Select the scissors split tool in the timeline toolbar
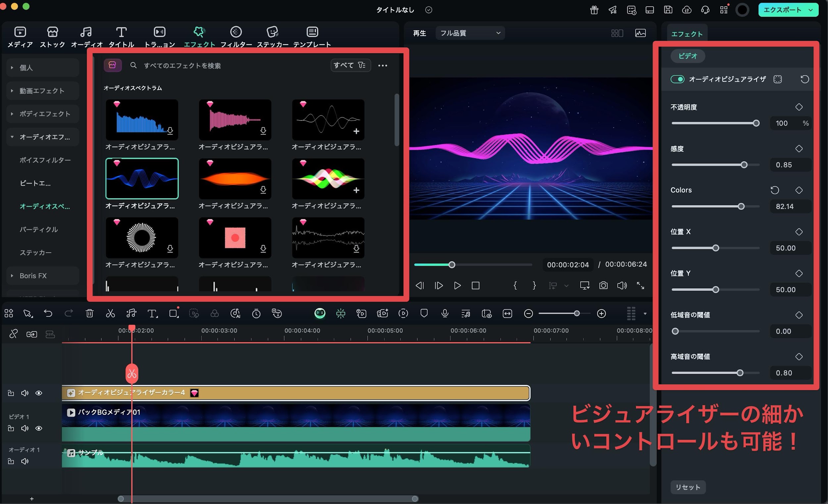Image resolution: width=828 pixels, height=504 pixels. [110, 313]
